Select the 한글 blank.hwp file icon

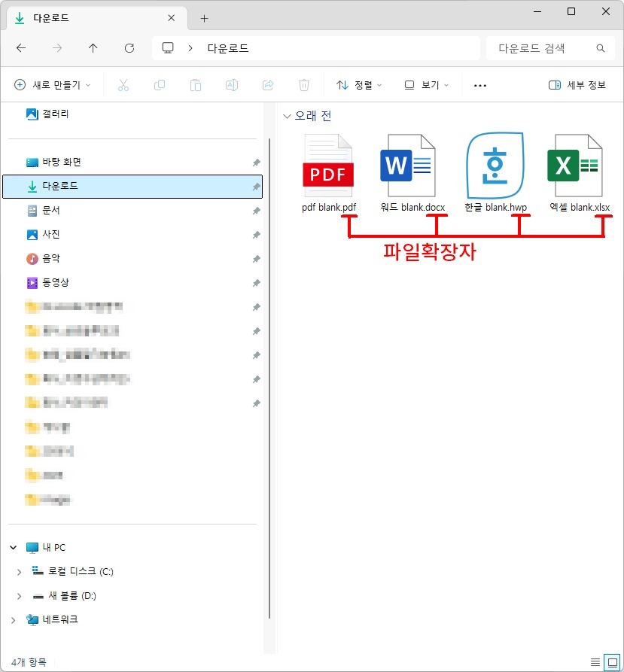[495, 166]
